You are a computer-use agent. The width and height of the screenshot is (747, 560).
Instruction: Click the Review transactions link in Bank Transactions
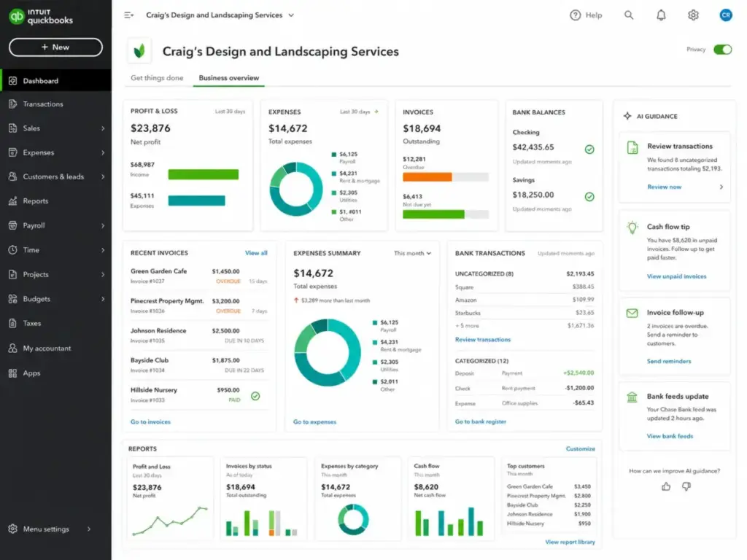483,340
